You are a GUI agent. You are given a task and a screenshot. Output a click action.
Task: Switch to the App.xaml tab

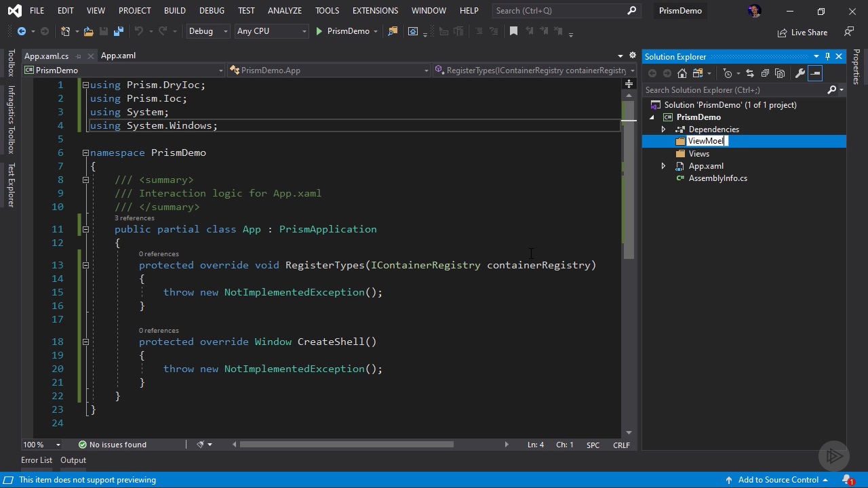point(118,56)
